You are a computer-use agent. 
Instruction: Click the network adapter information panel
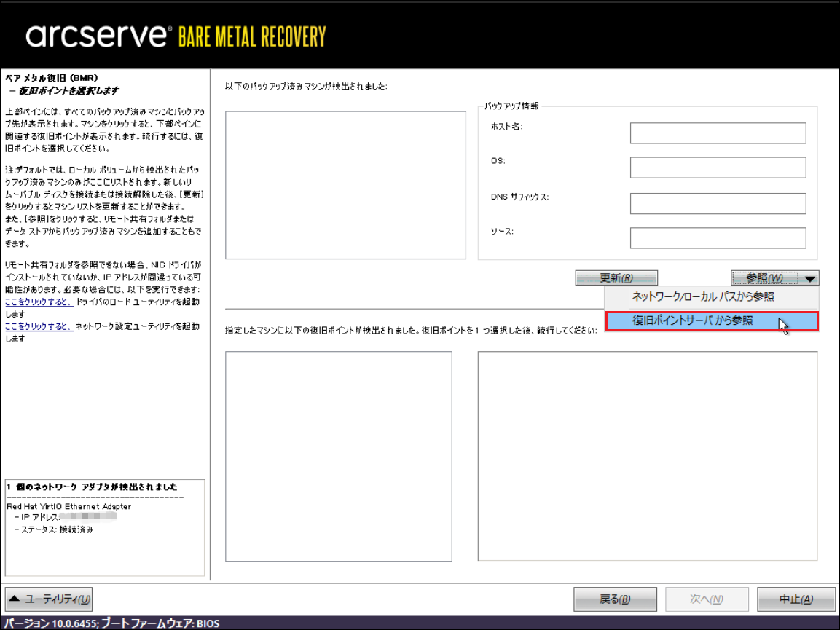pyautogui.click(x=104, y=528)
